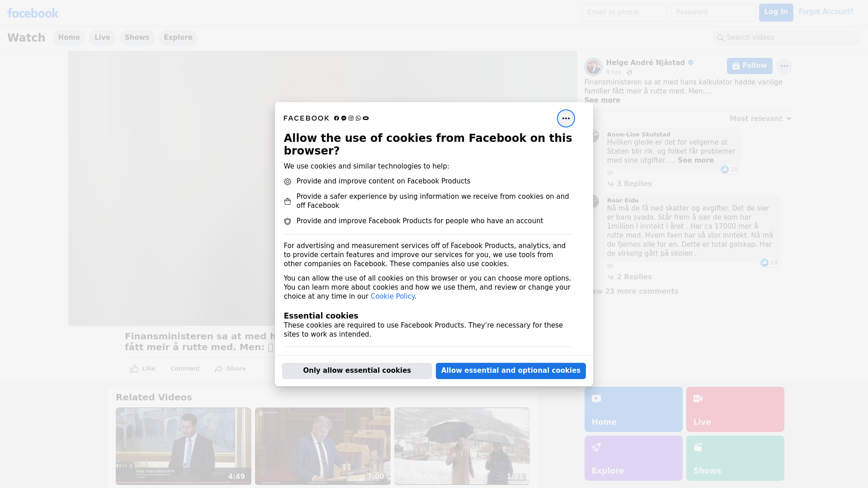Viewport: 868px width, 488px height.
Task: Open the Live tile in sidebar grid
Action: tap(735, 409)
